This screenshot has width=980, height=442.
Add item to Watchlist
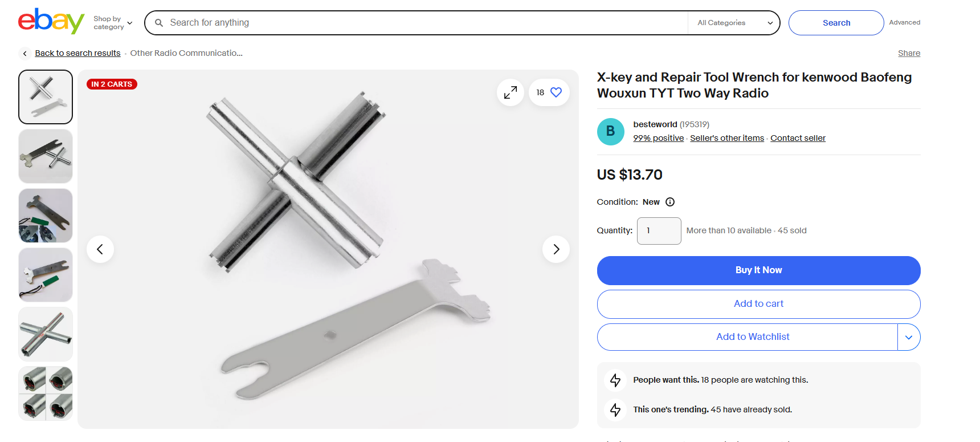(x=752, y=337)
